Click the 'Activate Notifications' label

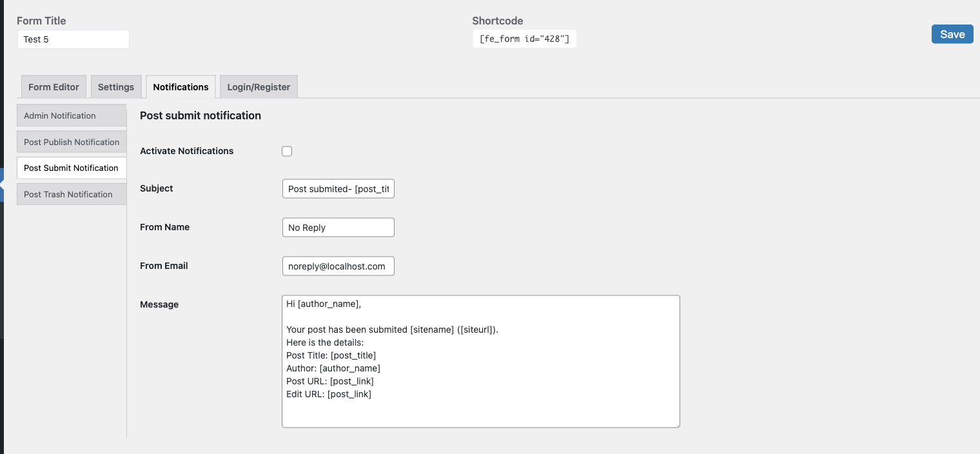tap(187, 151)
